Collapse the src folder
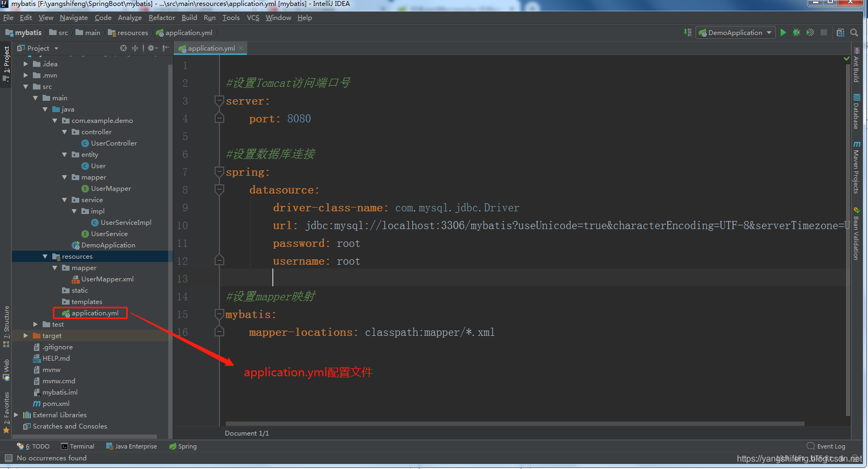 coord(25,87)
